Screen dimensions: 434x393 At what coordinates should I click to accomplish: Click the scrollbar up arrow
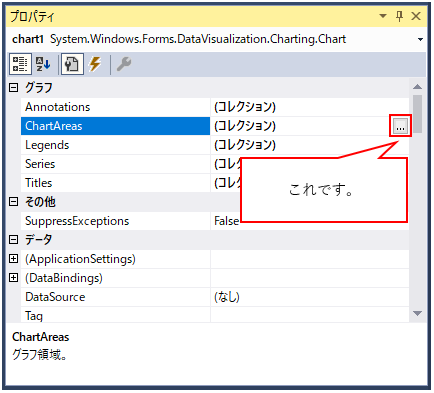(417, 87)
